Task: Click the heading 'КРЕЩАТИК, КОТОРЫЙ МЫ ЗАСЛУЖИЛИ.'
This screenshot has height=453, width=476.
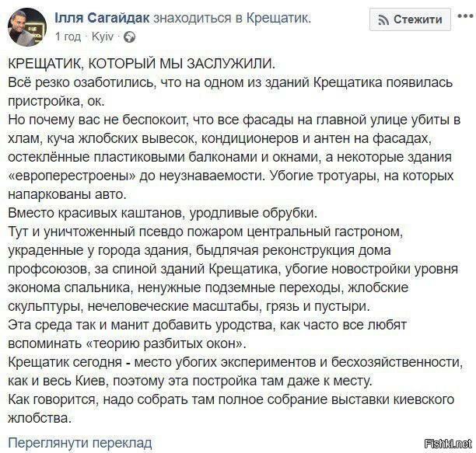Action: pyautogui.click(x=142, y=64)
